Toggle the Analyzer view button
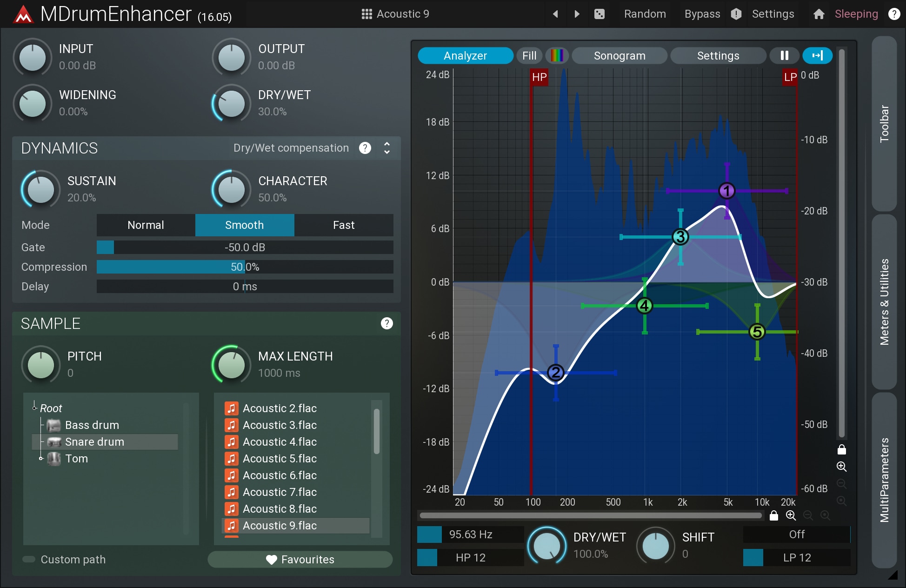 click(x=466, y=56)
